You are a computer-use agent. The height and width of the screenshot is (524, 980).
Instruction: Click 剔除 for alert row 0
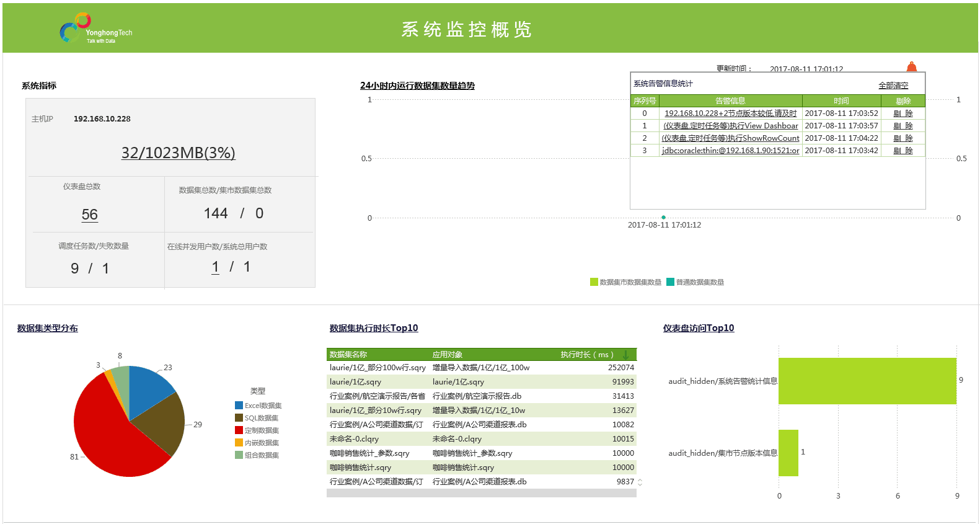pos(903,113)
